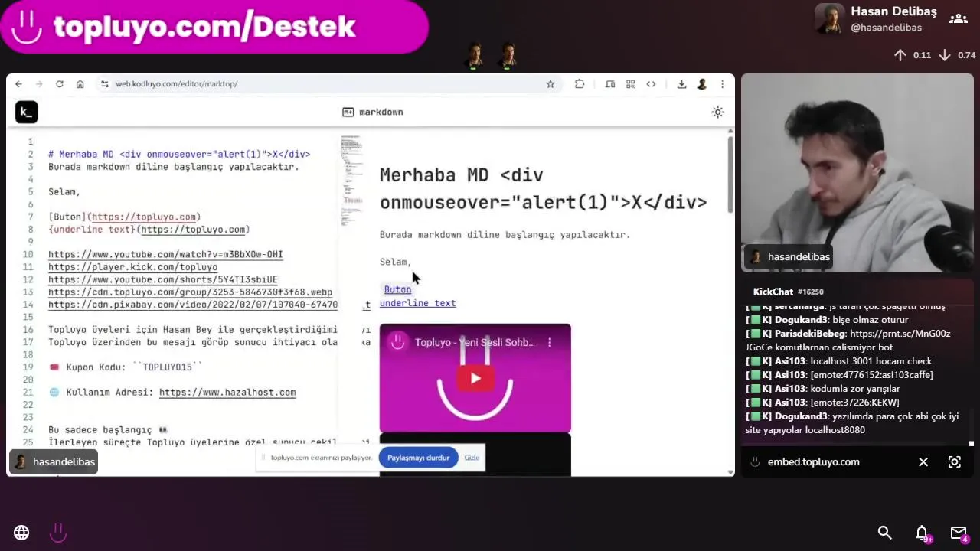Click the TOPLUYO15 coupon code text

coord(167,367)
